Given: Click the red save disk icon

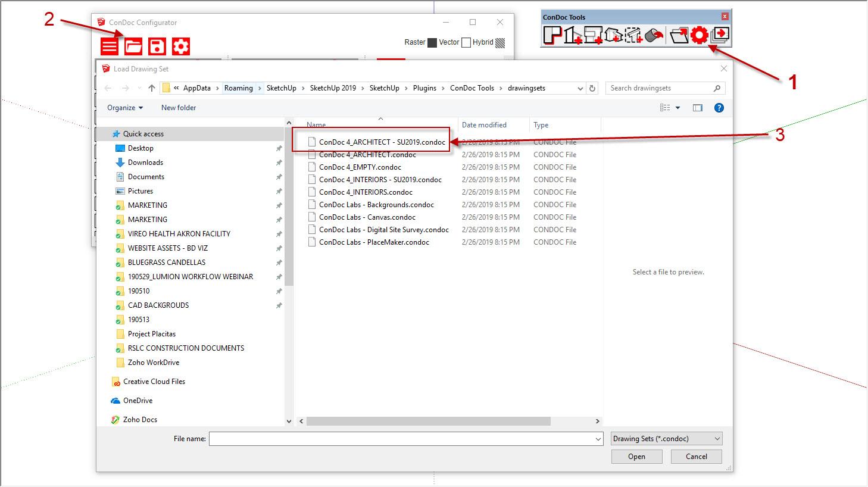Looking at the screenshot, I should (x=157, y=46).
